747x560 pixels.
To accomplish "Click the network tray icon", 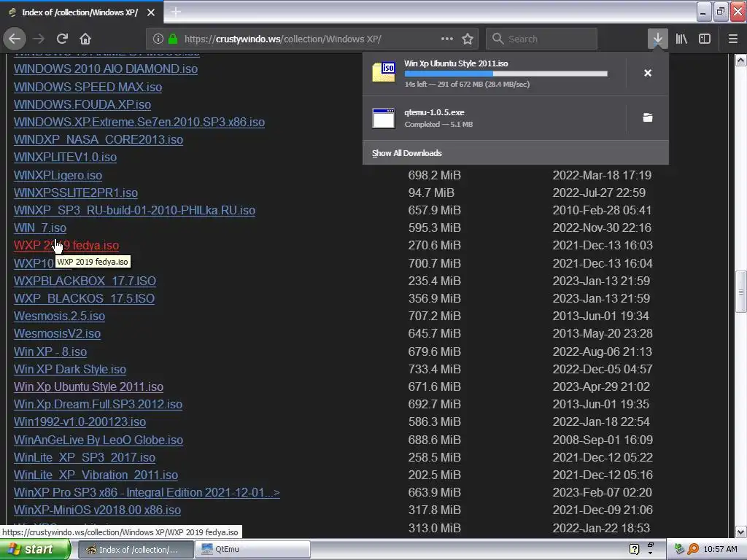I will pos(679,549).
